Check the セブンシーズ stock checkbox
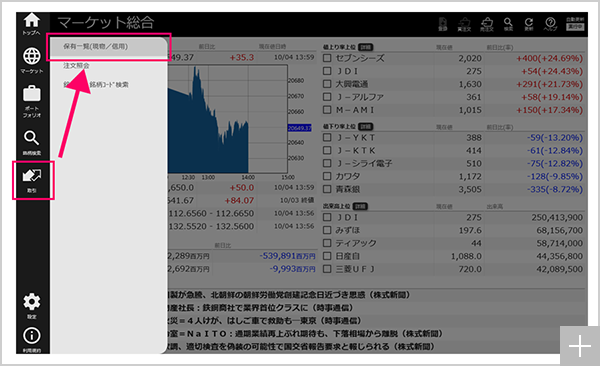The height and width of the screenshot is (366, 600). 327,58
